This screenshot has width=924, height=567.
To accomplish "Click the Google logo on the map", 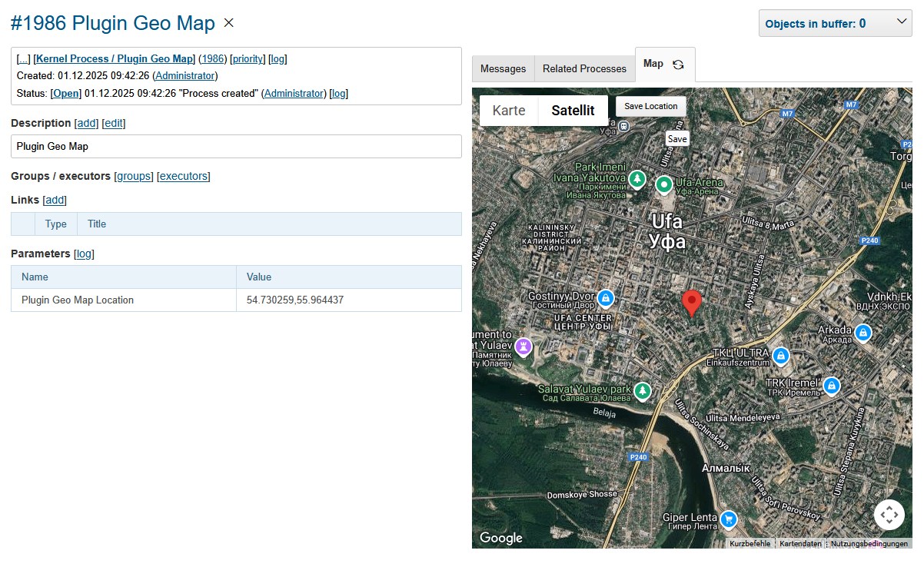I will pyautogui.click(x=500, y=538).
